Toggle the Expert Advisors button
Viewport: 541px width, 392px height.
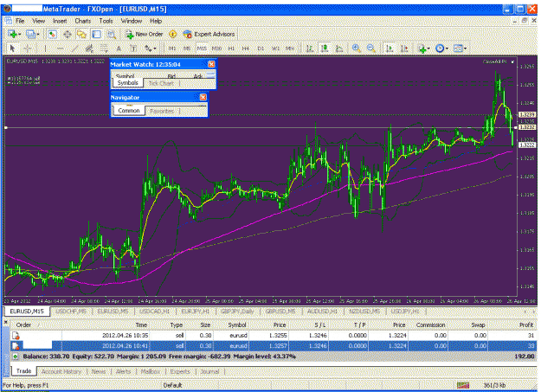point(209,34)
